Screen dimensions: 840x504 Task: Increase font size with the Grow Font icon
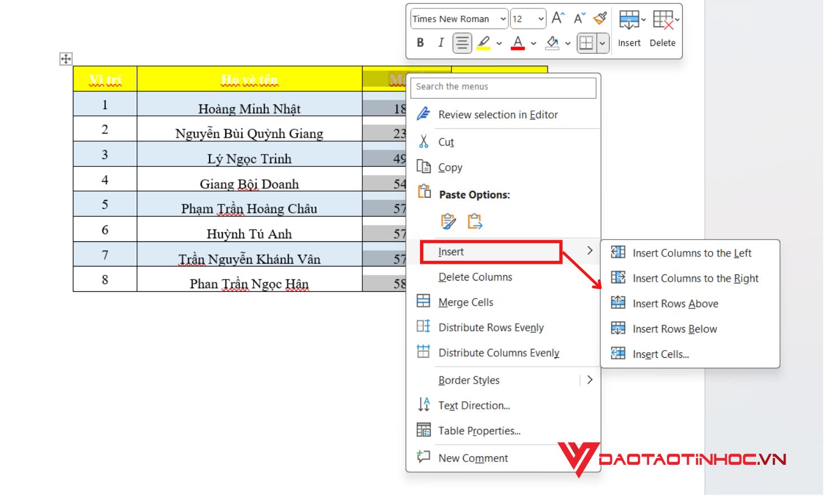[x=558, y=18]
